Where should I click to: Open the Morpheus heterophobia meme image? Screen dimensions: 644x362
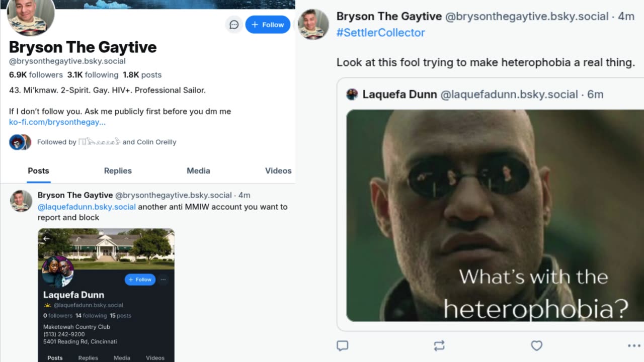click(495, 215)
